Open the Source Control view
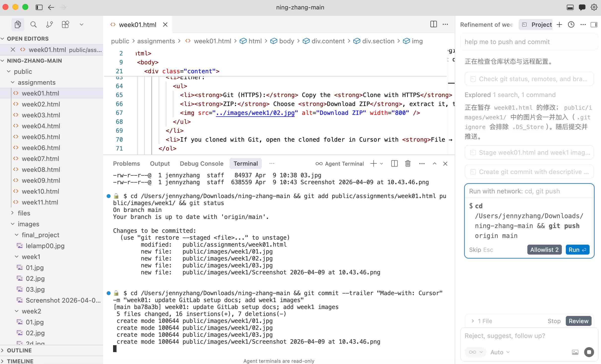 click(x=49, y=24)
